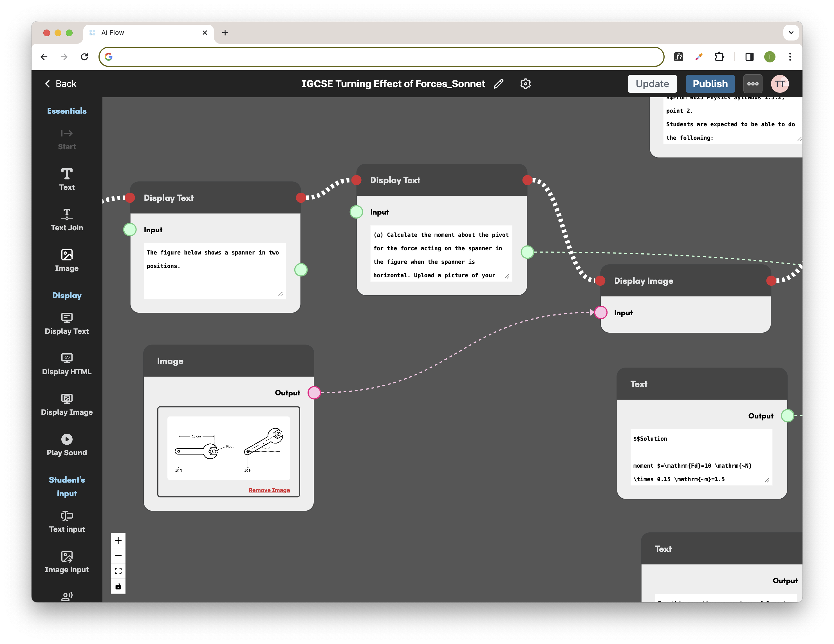Click the Student's input section heading
The image size is (834, 644).
[x=67, y=486]
